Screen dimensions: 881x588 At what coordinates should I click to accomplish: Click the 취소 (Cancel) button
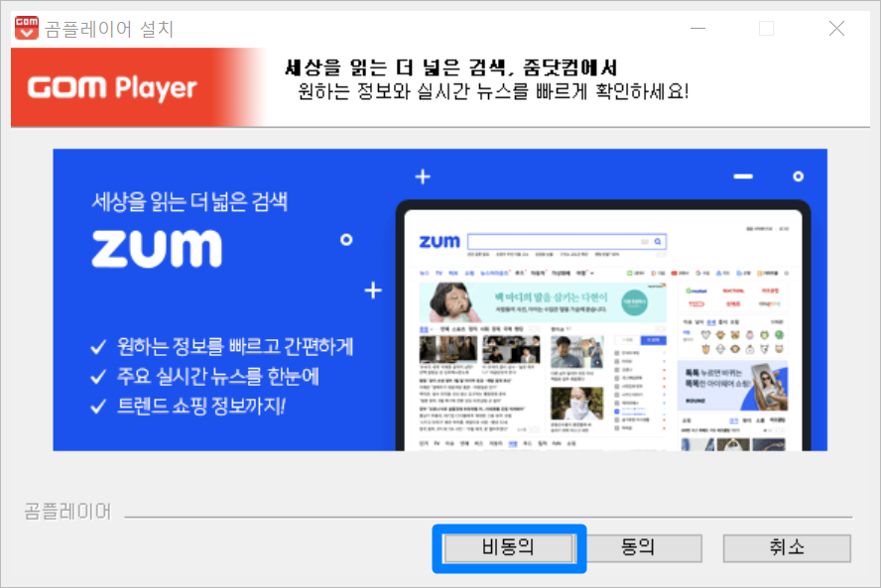(x=787, y=547)
